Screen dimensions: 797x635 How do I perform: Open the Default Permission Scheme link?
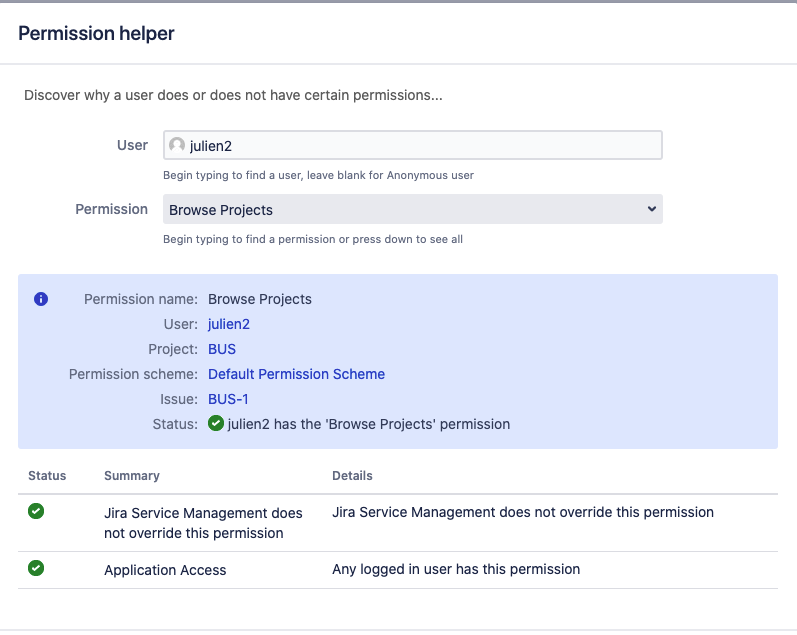[296, 374]
